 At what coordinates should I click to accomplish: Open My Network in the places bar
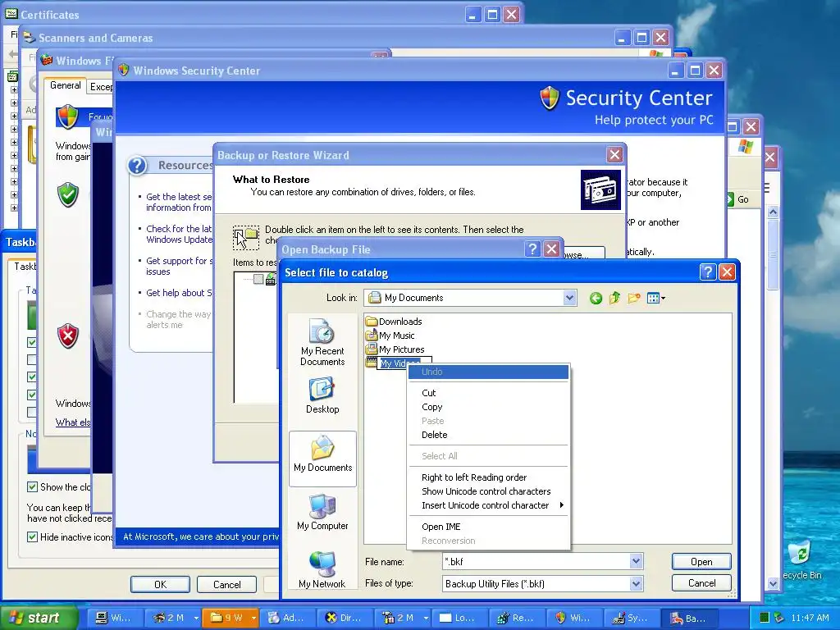point(322,570)
